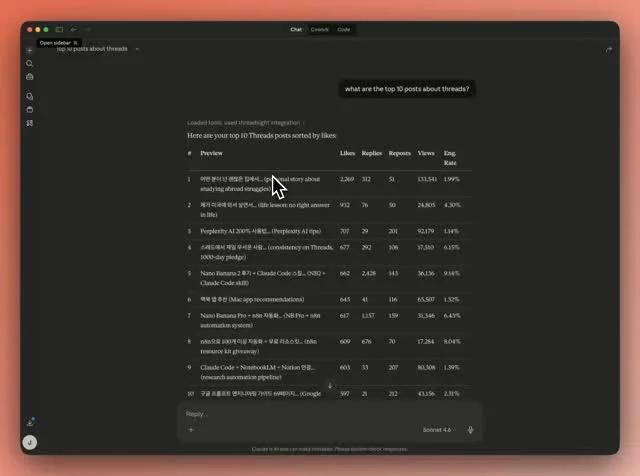The width and height of the screenshot is (640, 476).
Task: Click the 'no right answer in life' preview
Action: point(265,210)
